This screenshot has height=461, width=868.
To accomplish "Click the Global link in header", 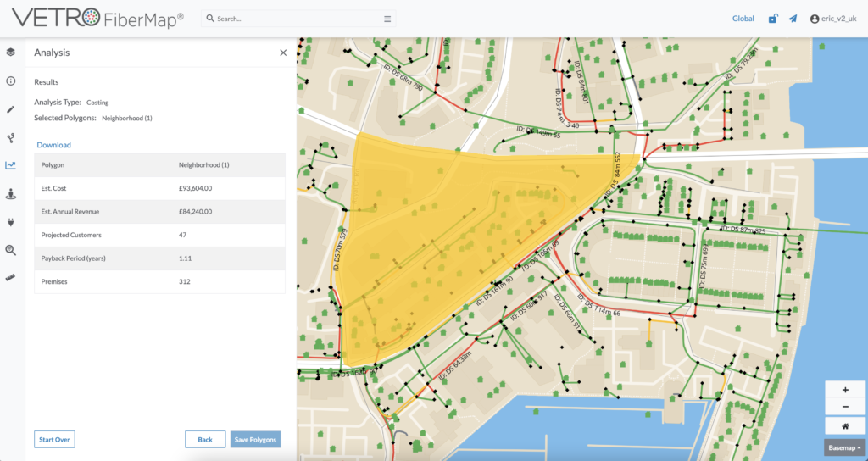I will point(743,19).
